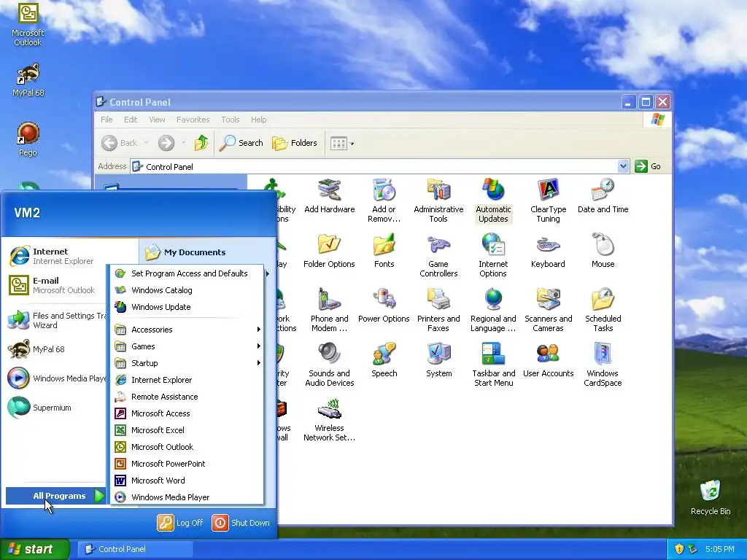Open Game Controllers icon
The height and width of the screenshot is (560, 747).
pos(438,256)
